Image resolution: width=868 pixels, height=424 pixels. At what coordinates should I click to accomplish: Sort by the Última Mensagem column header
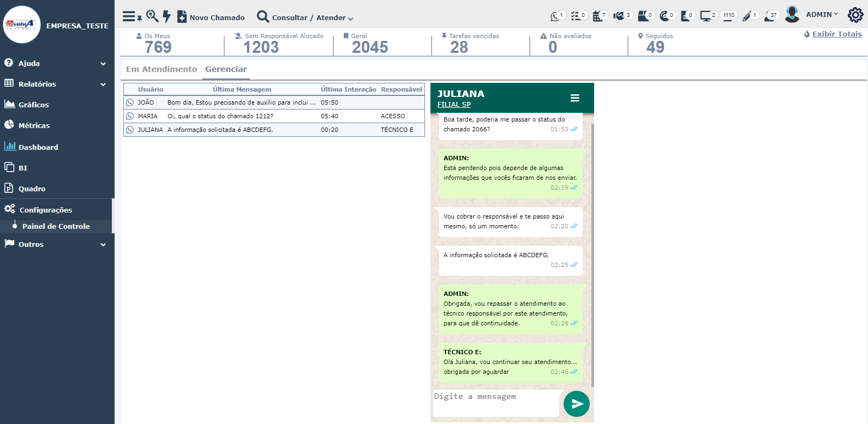click(242, 89)
